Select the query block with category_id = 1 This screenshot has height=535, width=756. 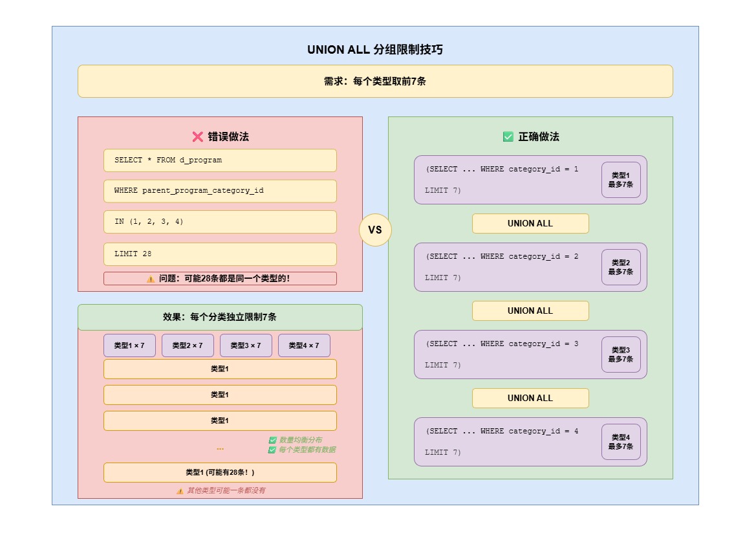(530, 180)
